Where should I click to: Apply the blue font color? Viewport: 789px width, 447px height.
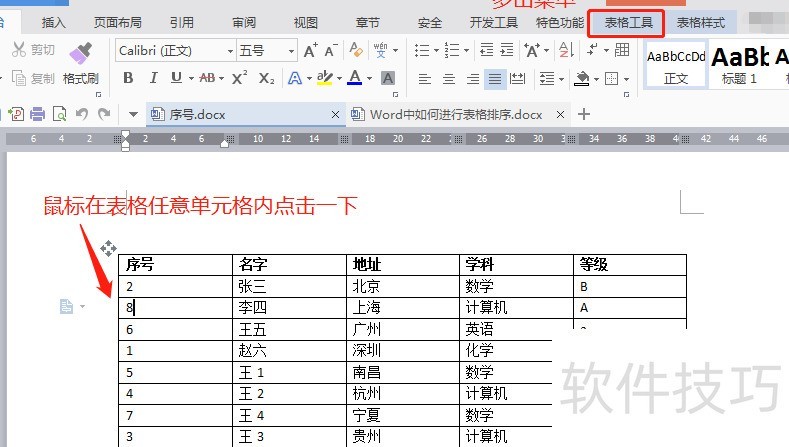(x=355, y=78)
